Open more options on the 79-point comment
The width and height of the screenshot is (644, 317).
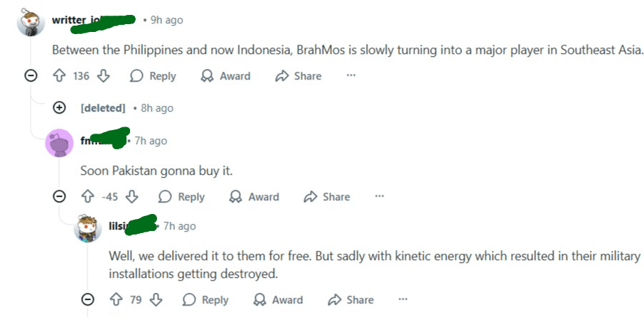click(403, 299)
